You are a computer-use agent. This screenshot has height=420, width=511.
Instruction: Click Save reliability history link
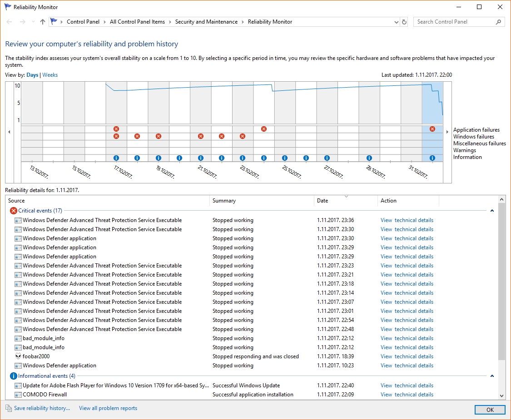pos(42,408)
